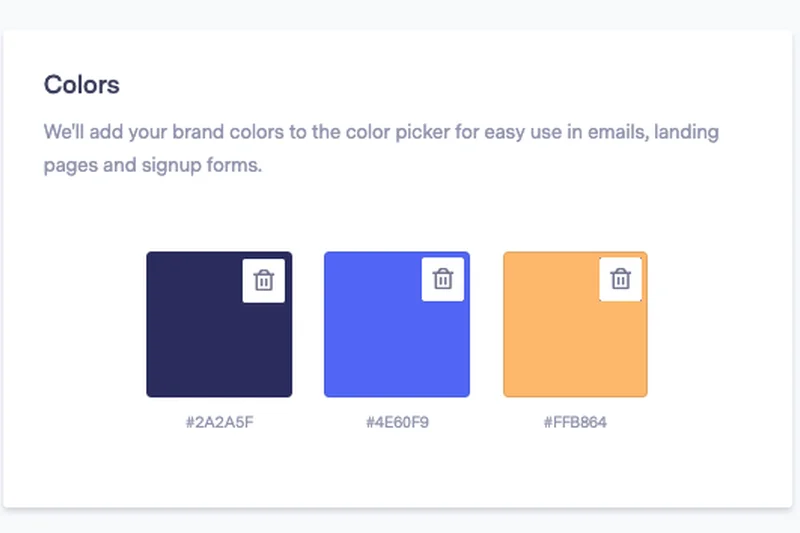Click the #2A2A5F hex code label

(x=218, y=422)
